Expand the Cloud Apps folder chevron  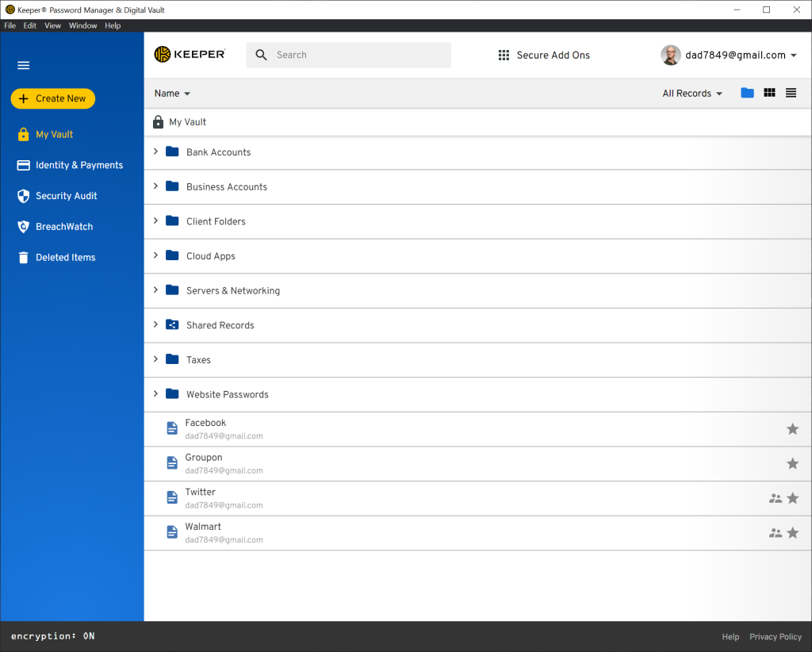(x=155, y=255)
